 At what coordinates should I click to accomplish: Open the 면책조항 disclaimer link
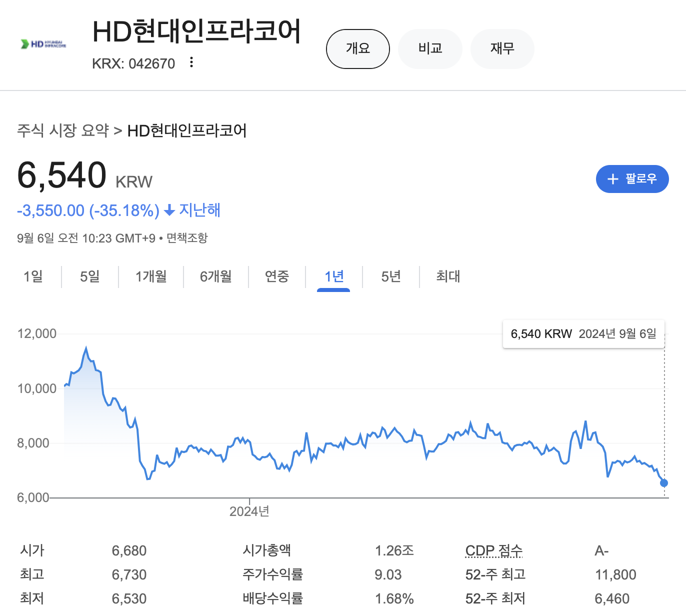coord(187,238)
